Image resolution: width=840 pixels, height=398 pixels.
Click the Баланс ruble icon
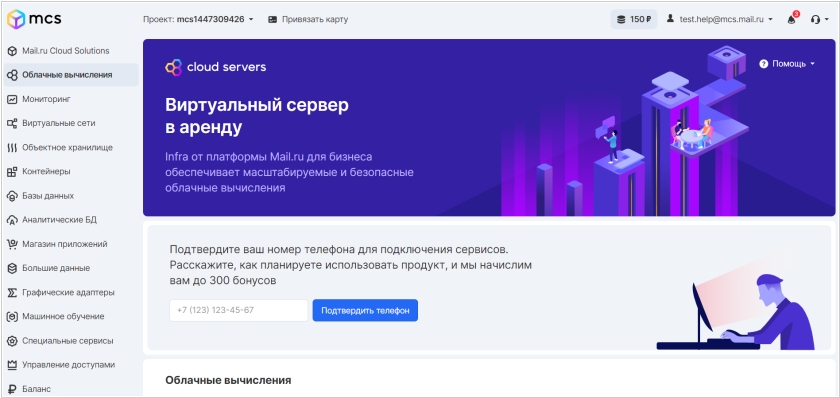[12, 389]
